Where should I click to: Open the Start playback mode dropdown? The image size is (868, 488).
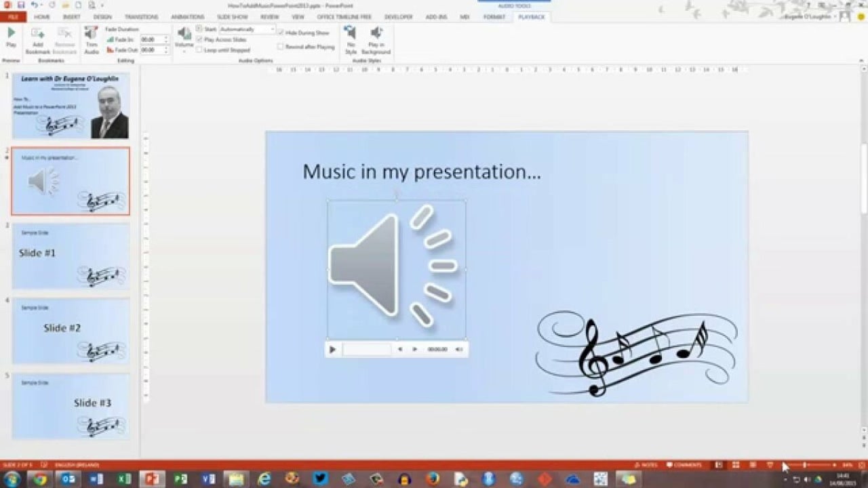pyautogui.click(x=273, y=29)
